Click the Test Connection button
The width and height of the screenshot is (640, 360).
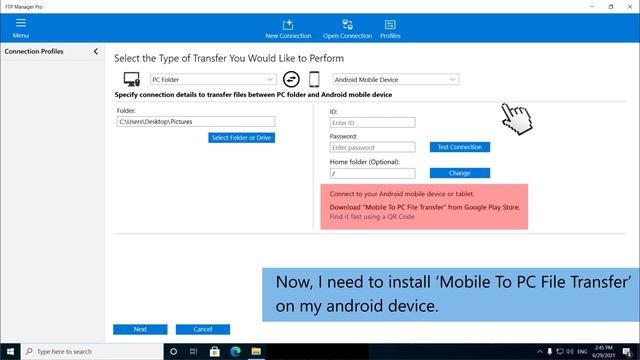point(460,147)
